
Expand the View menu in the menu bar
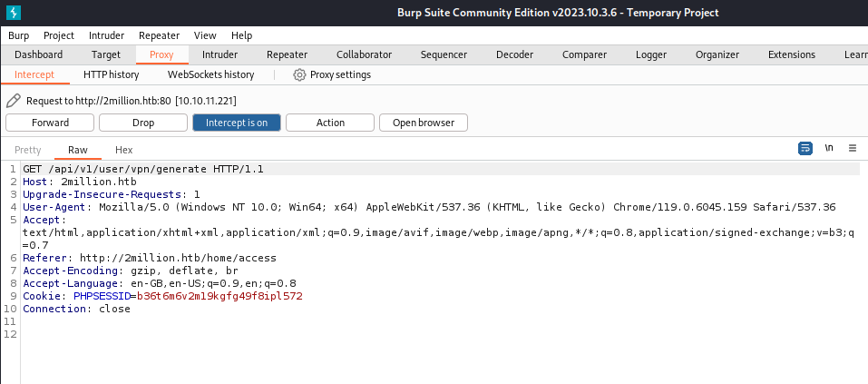tap(205, 35)
